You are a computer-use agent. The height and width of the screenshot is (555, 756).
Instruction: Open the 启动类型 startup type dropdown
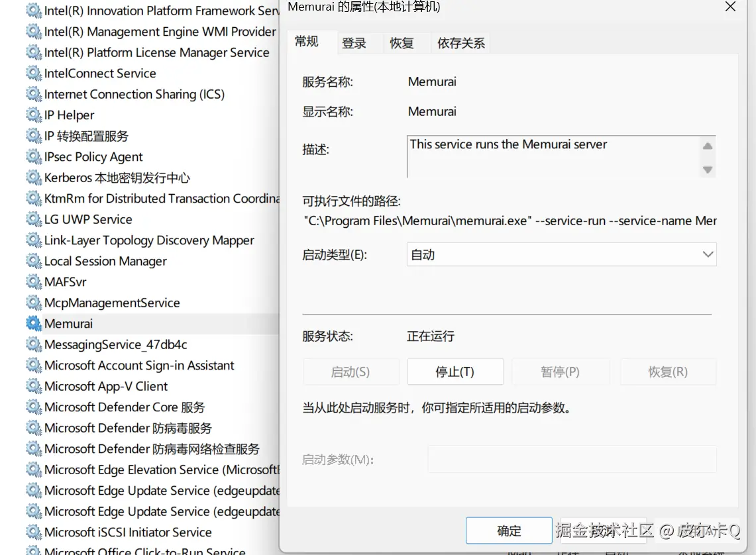(x=561, y=254)
